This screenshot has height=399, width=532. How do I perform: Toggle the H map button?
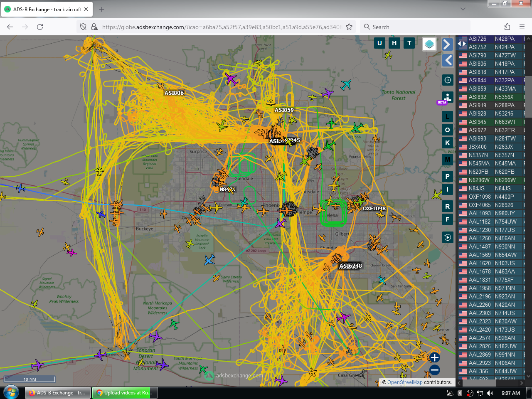(x=394, y=43)
